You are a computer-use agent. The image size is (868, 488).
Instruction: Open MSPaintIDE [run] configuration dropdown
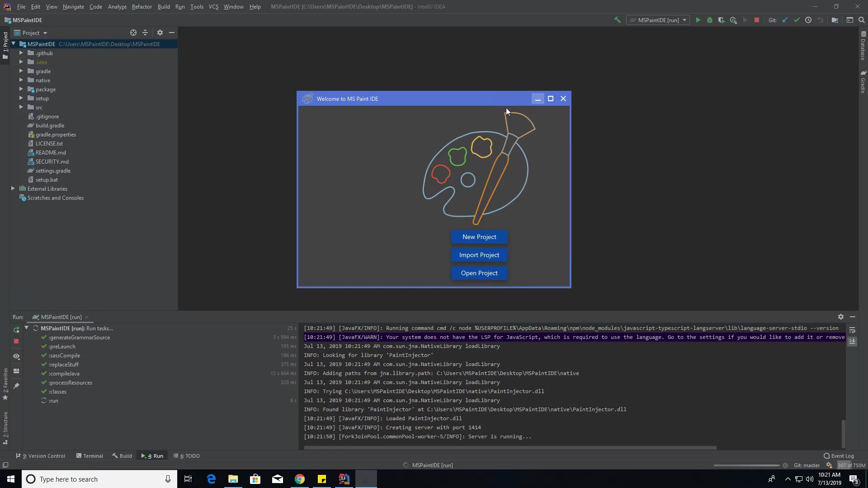click(658, 20)
